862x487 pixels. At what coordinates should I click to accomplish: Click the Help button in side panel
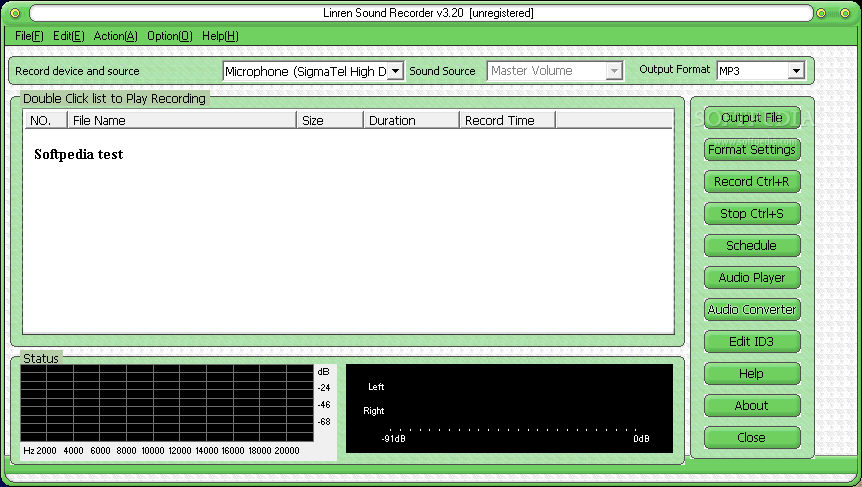tap(752, 373)
